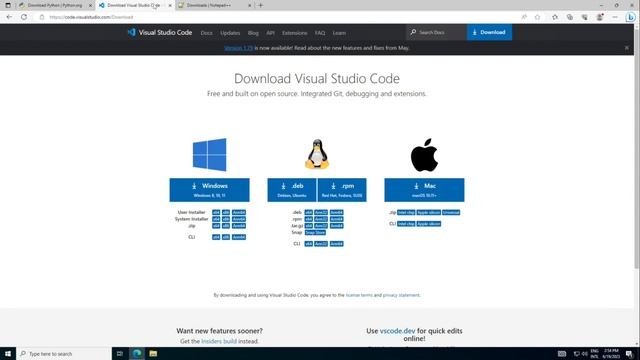Click the Edge taskbar icon

click(x=137, y=353)
